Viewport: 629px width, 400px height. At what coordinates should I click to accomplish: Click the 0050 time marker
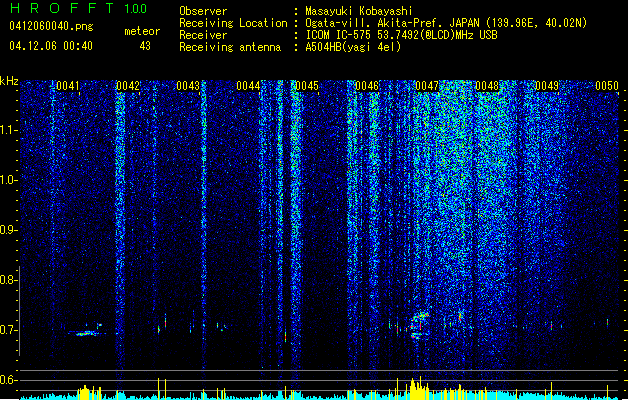point(607,86)
